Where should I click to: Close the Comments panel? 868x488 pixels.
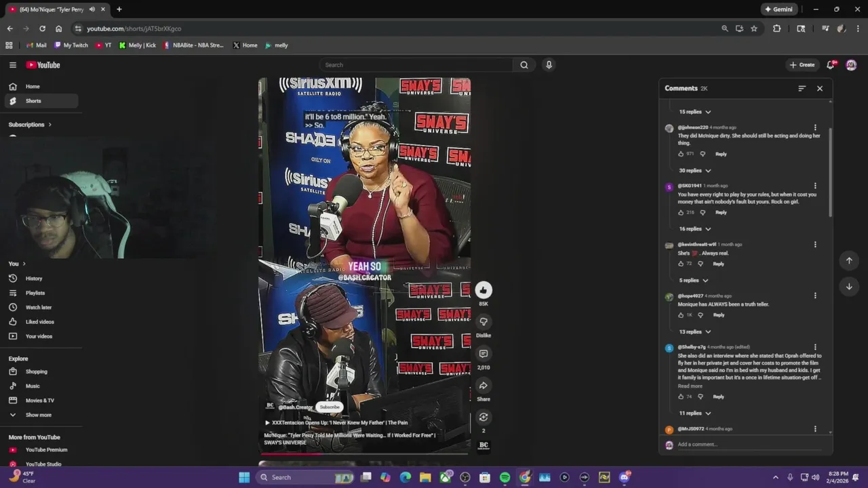(819, 88)
